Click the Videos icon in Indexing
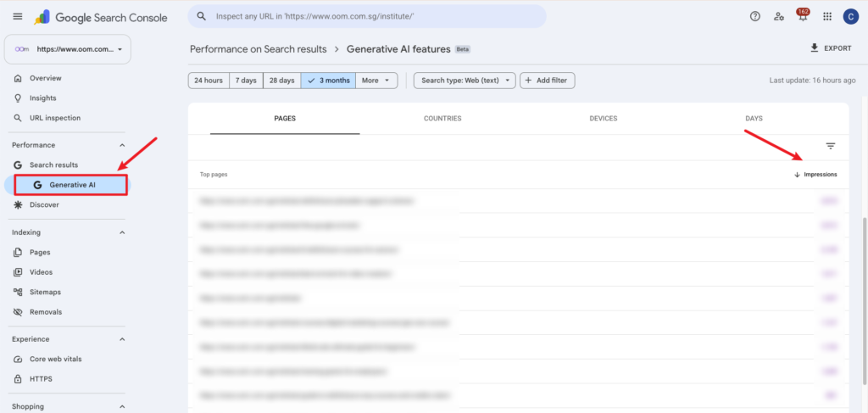This screenshot has width=868, height=413. (x=19, y=272)
